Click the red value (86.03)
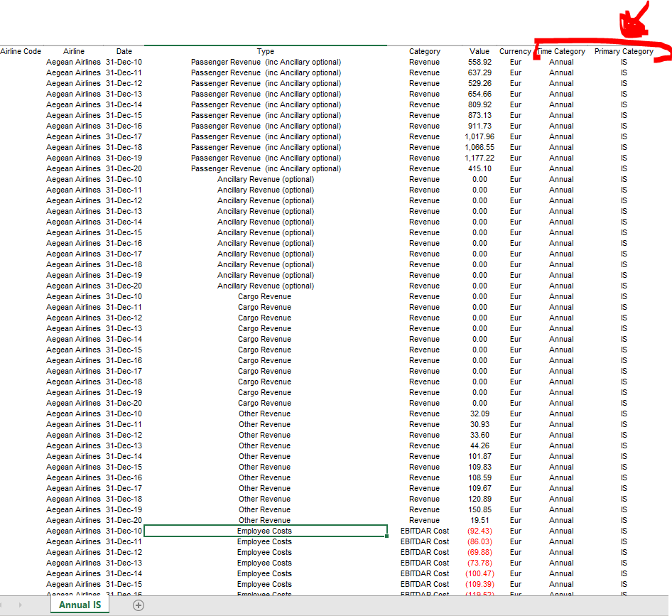672x616 pixels. coord(479,542)
